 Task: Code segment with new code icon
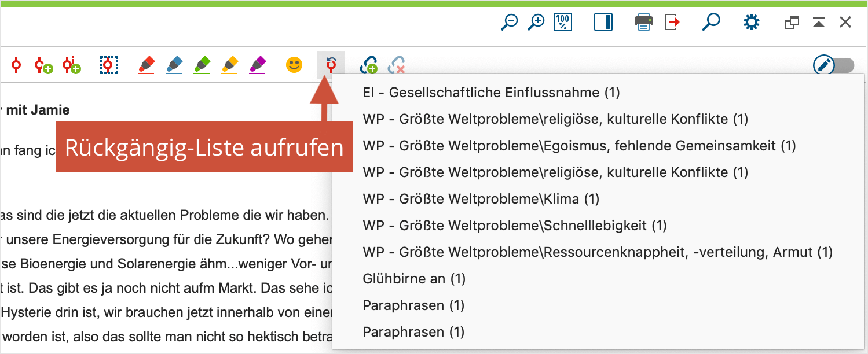43,65
